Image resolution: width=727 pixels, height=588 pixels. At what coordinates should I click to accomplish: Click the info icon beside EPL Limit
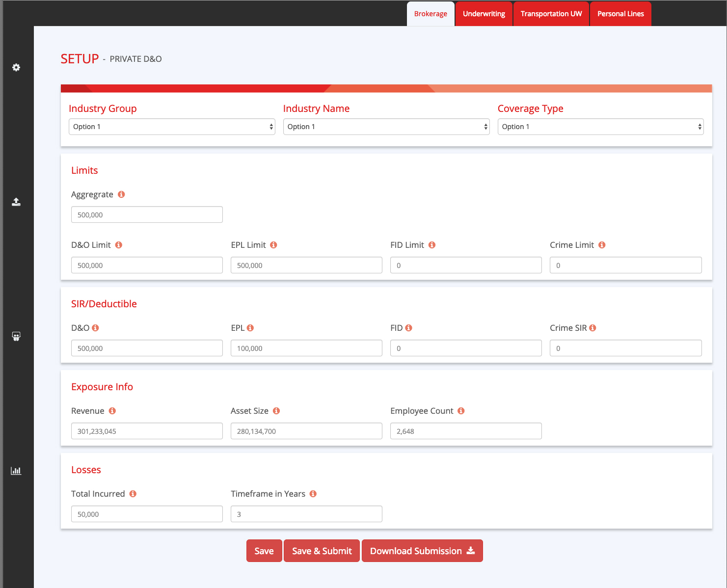click(273, 245)
